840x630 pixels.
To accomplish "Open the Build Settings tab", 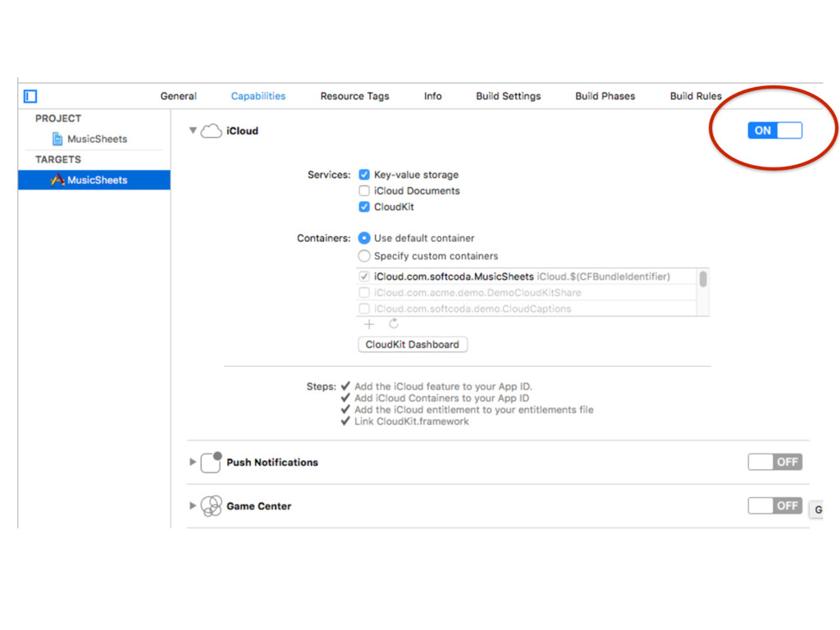I will [509, 97].
